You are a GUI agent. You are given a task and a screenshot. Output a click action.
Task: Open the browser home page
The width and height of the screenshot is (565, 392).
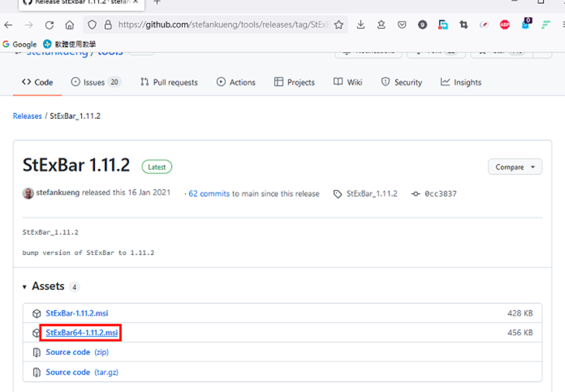pos(70,25)
